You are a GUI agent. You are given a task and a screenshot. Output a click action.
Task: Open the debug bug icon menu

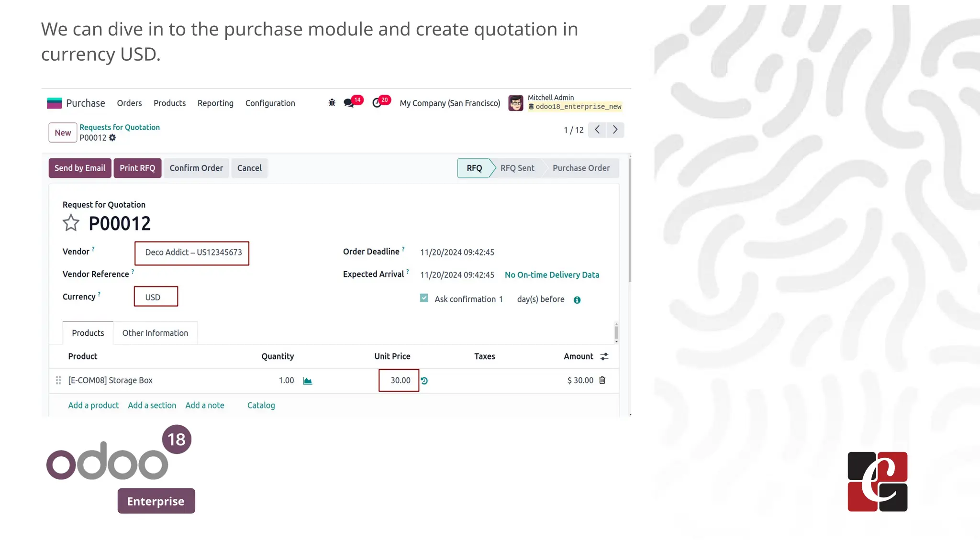click(x=332, y=103)
